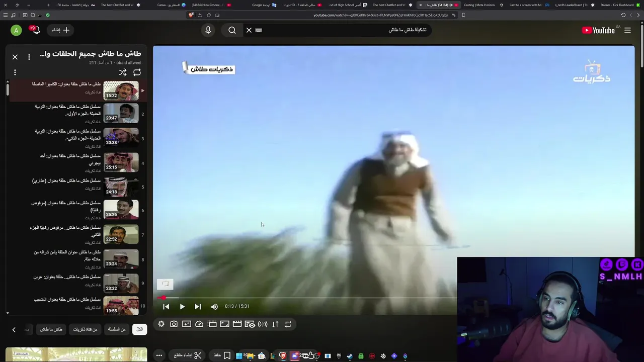Click the Brave shields icon in address bar
644x362 pixels.
(x=191, y=15)
